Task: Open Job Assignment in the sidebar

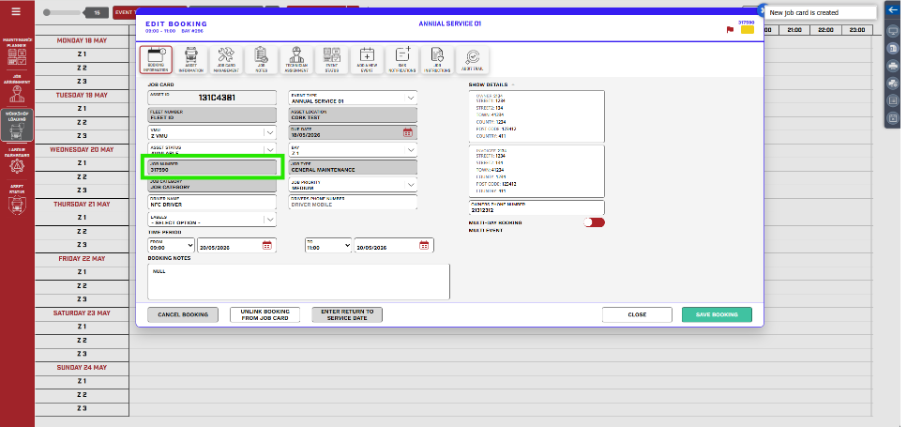Action: (x=17, y=88)
